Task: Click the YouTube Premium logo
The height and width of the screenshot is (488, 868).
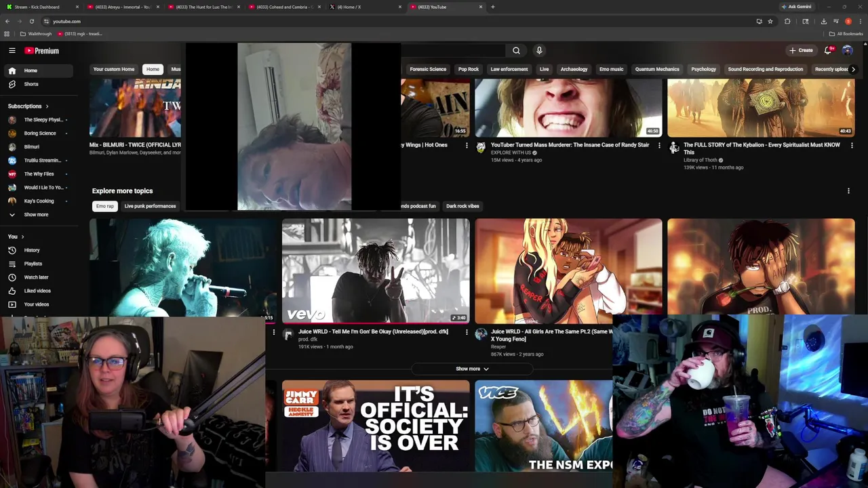Action: [42, 51]
